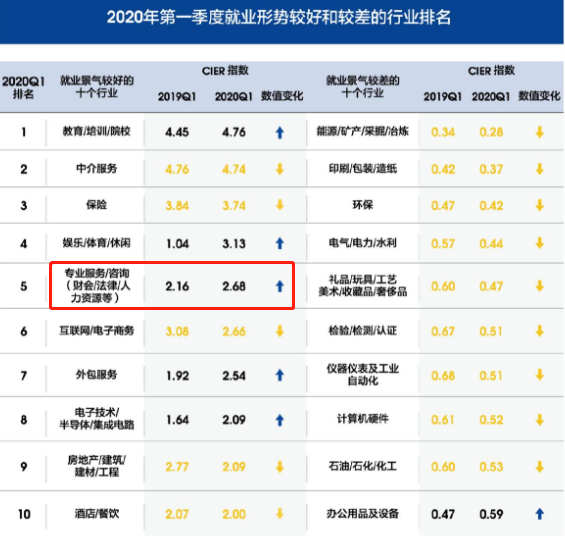Viewport: 565px width, 536px height.
Task: Click the blue up arrow for 外包服务
Action: pos(280,376)
